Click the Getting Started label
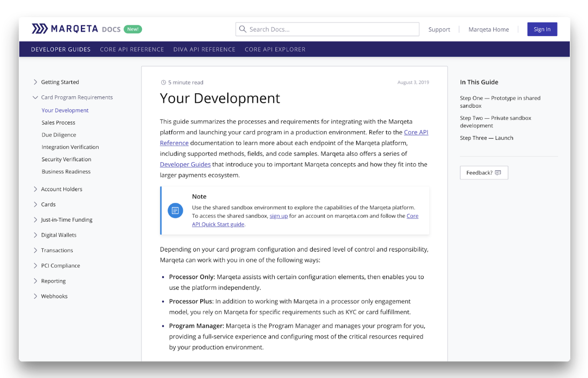588x378 pixels. click(60, 82)
